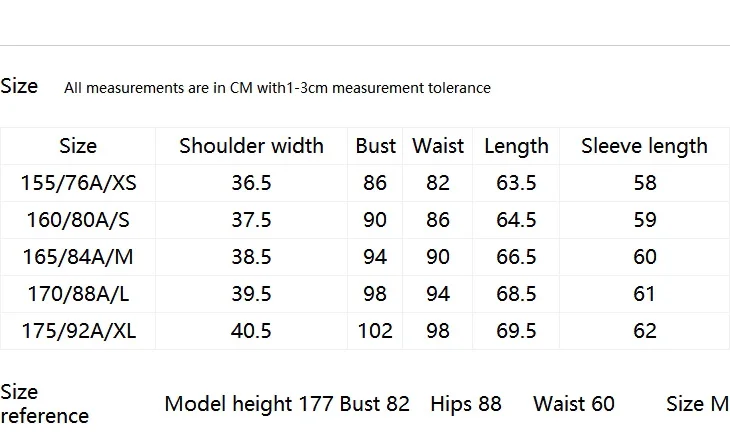Viewport: 730px width, 448px height.
Task: Click the Waist column header
Action: (438, 146)
